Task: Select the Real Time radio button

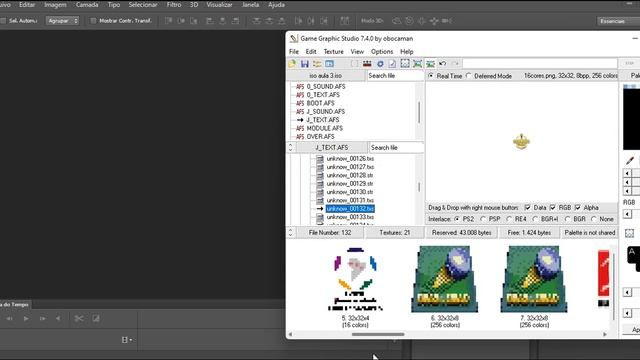Action: [x=431, y=76]
